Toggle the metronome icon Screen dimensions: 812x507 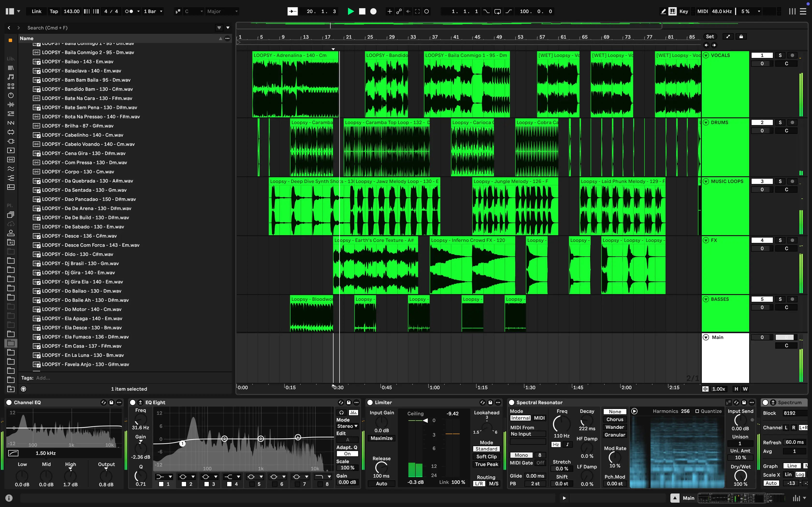pos(129,11)
